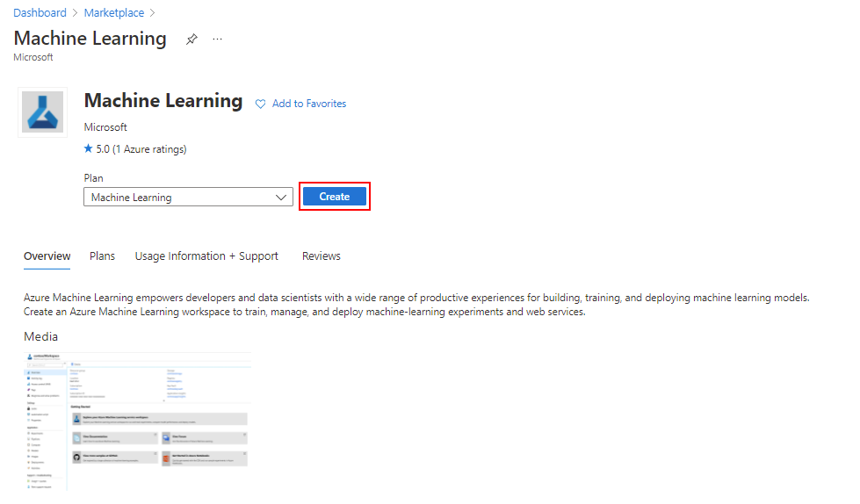Screen dimensions: 860x504
Task: Go to Dashboard breadcrumb
Action: (40, 12)
